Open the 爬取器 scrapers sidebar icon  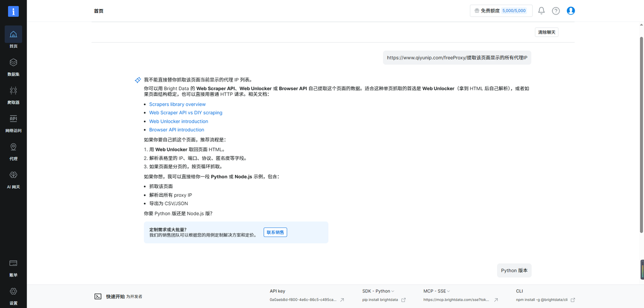pos(13,91)
